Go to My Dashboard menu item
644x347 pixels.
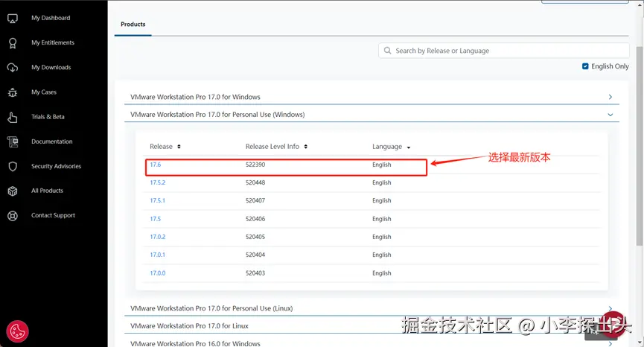(51, 18)
